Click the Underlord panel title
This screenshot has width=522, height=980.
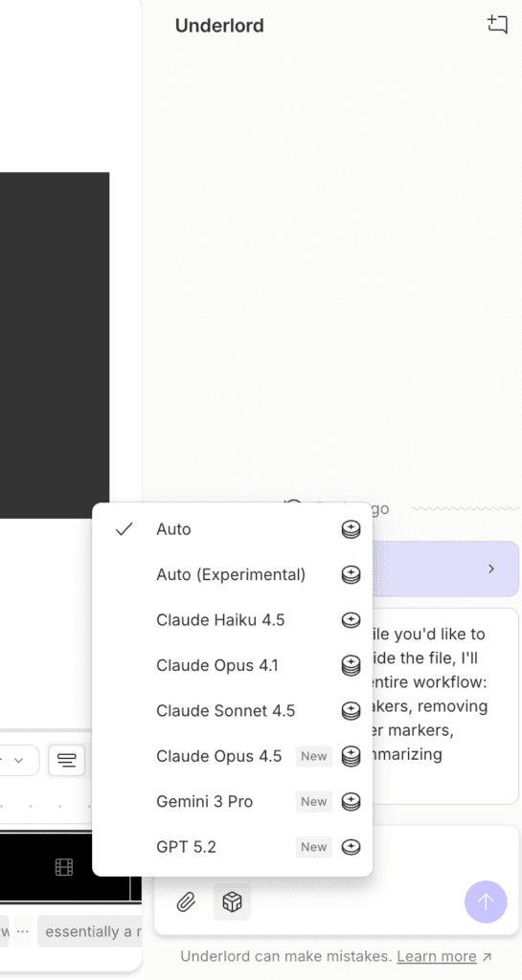tap(219, 26)
